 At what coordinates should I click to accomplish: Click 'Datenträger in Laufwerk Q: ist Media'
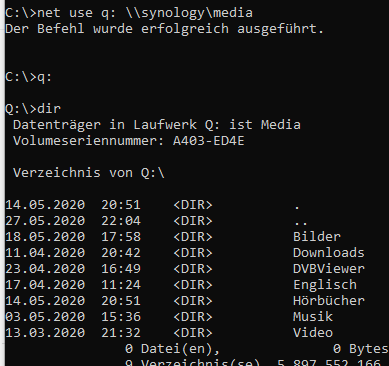tap(157, 125)
